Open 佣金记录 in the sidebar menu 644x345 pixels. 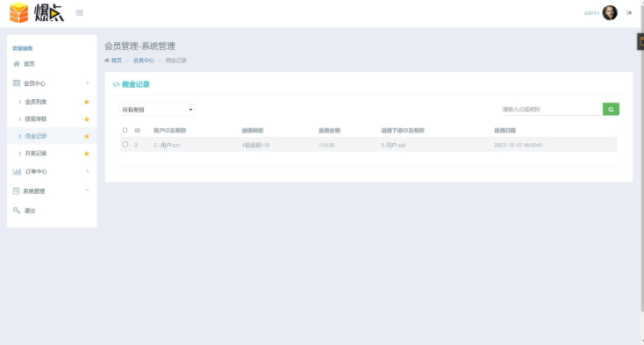click(36, 136)
